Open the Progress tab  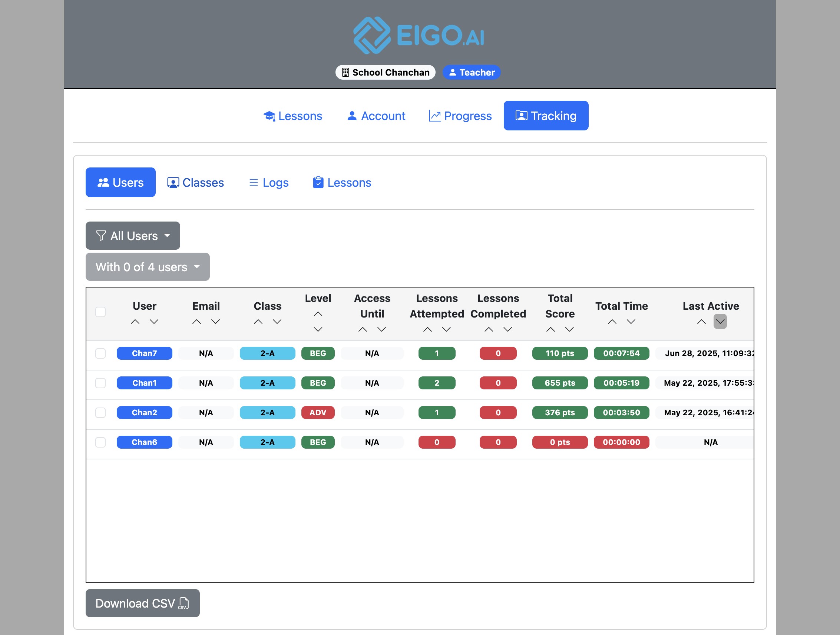(x=460, y=116)
